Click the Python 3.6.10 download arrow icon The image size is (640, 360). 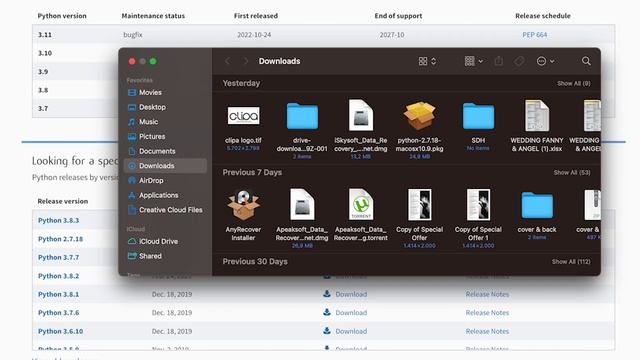[x=327, y=330]
